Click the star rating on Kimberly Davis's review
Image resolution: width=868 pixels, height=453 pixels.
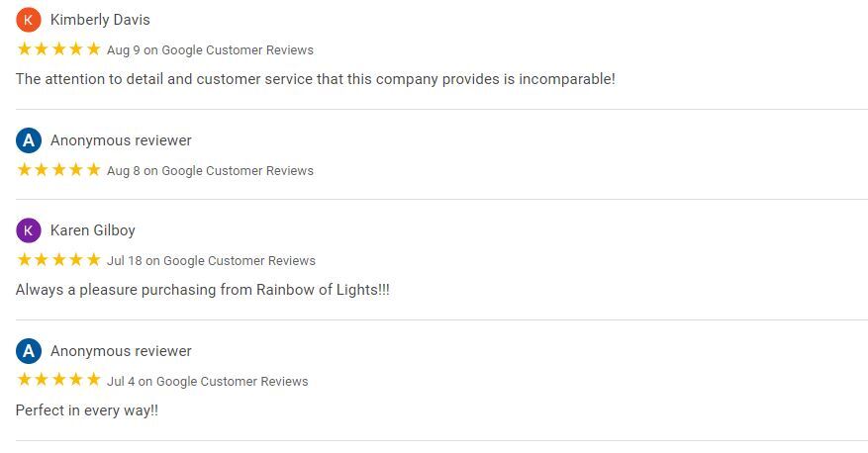[58, 49]
